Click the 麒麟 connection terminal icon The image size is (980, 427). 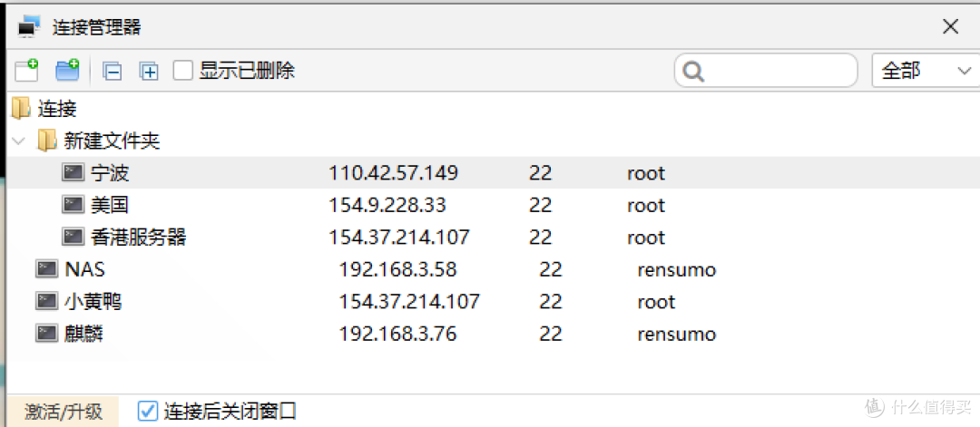pos(47,335)
